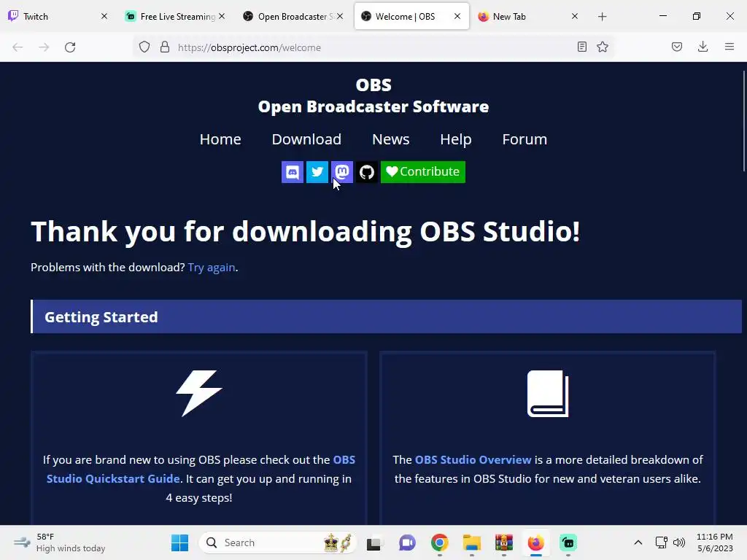The height and width of the screenshot is (560, 747).
Task: Open the Streamlabs taskbar icon
Action: pos(568,542)
